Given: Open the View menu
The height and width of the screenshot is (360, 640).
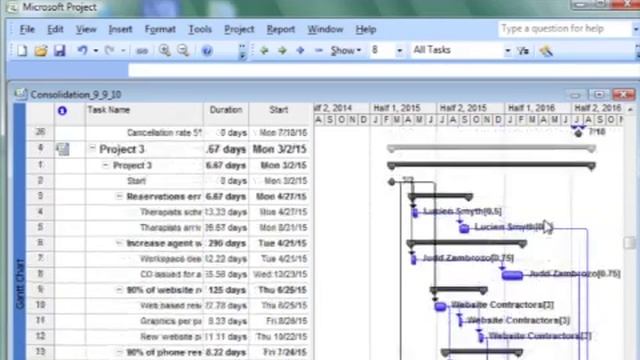Looking at the screenshot, I should (86, 29).
